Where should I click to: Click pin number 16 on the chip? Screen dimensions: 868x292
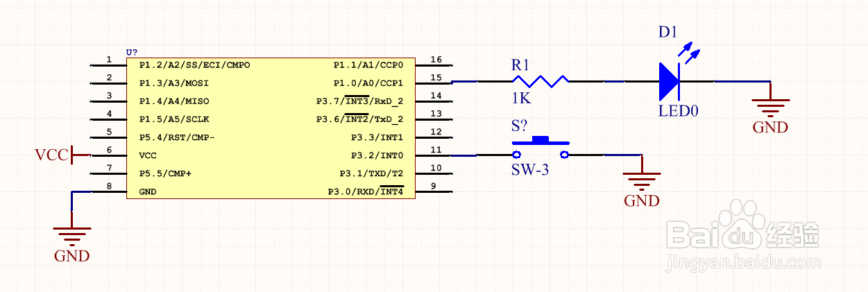436,60
